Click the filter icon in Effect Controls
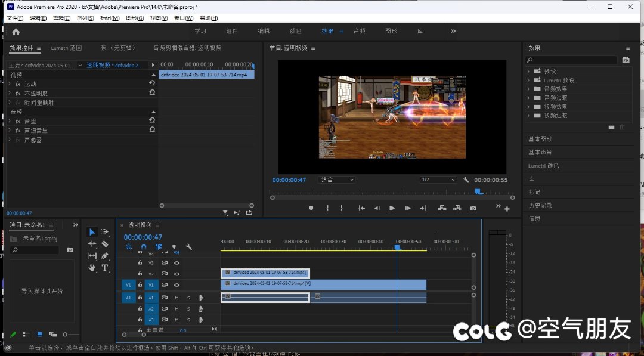 click(x=225, y=213)
